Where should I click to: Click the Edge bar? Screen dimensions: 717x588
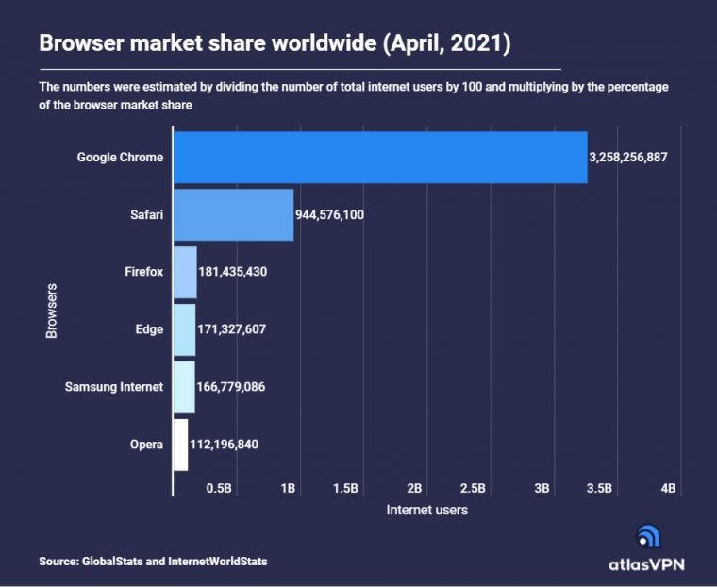(x=185, y=329)
